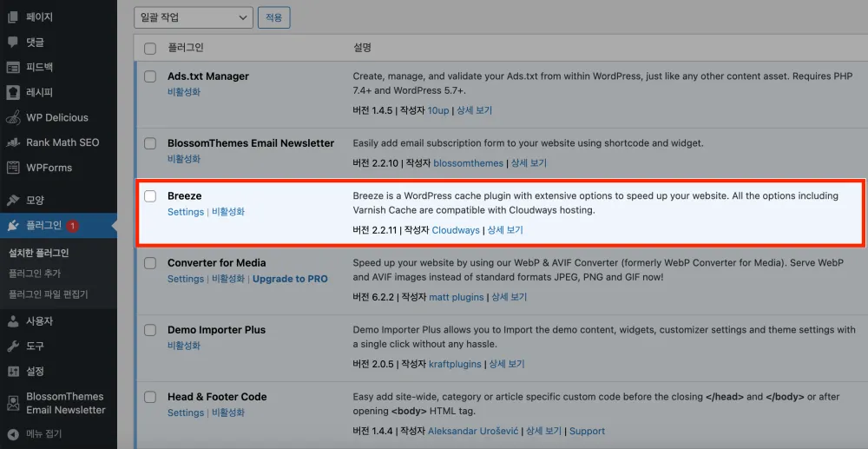Click Upgrade to PRO link
The height and width of the screenshot is (449, 868).
pyautogui.click(x=290, y=279)
